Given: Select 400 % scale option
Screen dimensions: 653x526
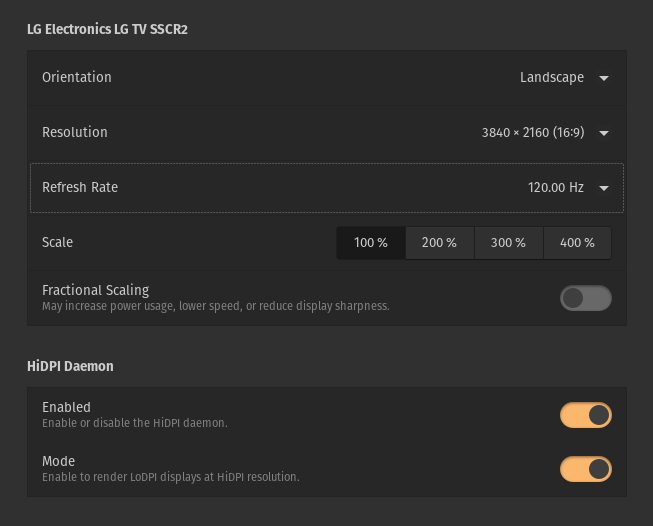Looking at the screenshot, I should [577, 243].
